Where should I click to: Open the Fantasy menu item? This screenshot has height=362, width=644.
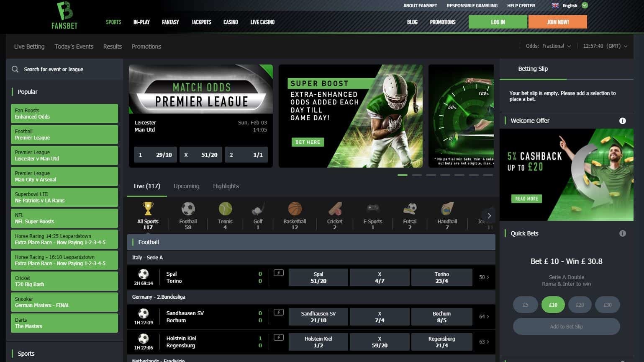point(170,22)
